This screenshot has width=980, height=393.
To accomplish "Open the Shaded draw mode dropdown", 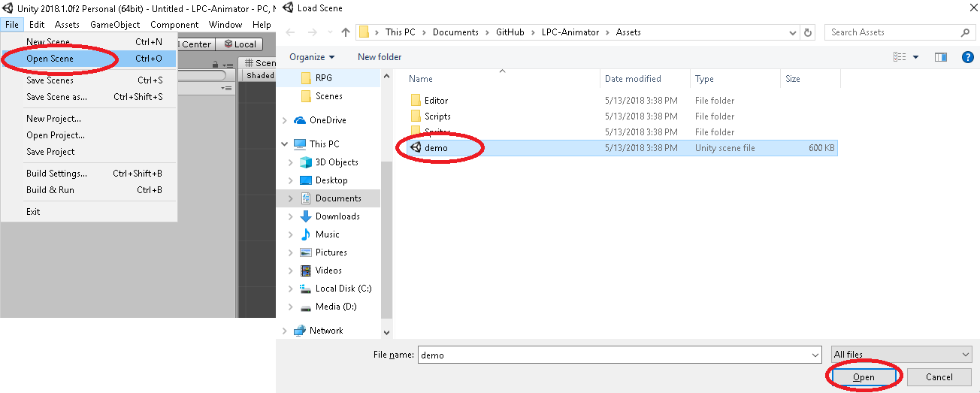I will coord(260,75).
